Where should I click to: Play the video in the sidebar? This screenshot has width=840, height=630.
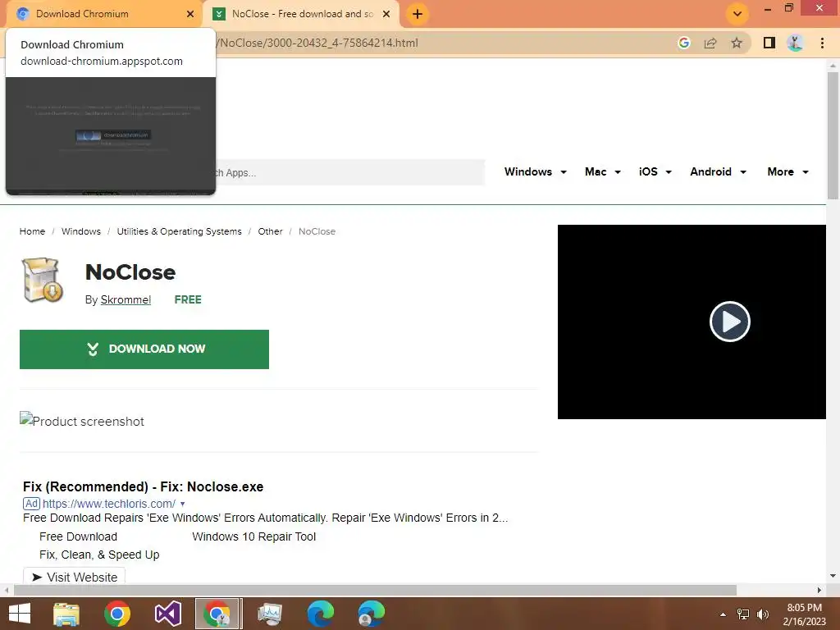click(729, 322)
